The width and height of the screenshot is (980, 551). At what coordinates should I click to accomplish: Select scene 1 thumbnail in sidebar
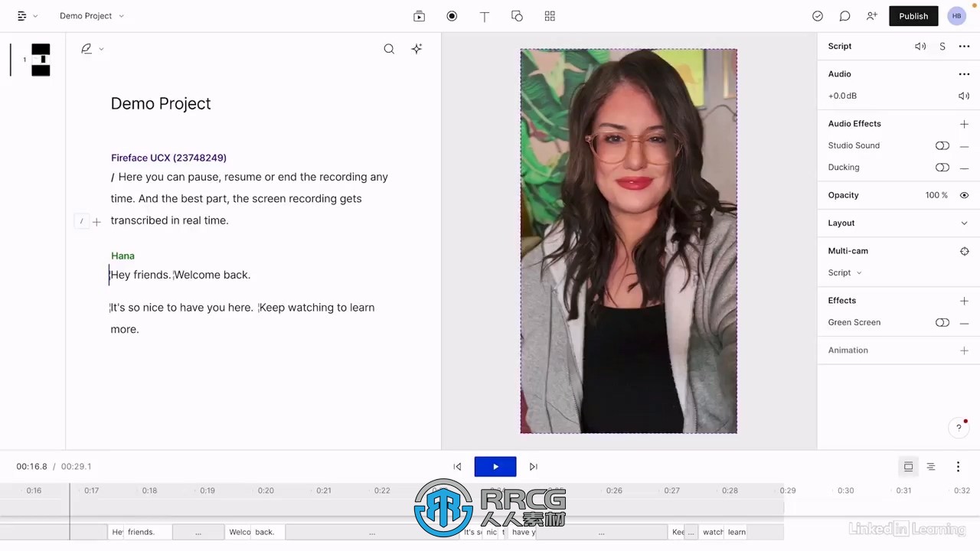pyautogui.click(x=41, y=60)
